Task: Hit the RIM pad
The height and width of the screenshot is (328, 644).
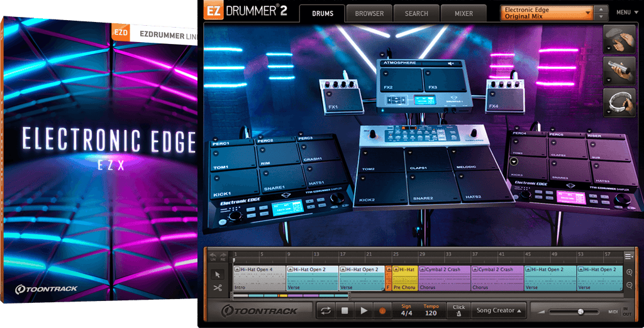Action: (279, 155)
